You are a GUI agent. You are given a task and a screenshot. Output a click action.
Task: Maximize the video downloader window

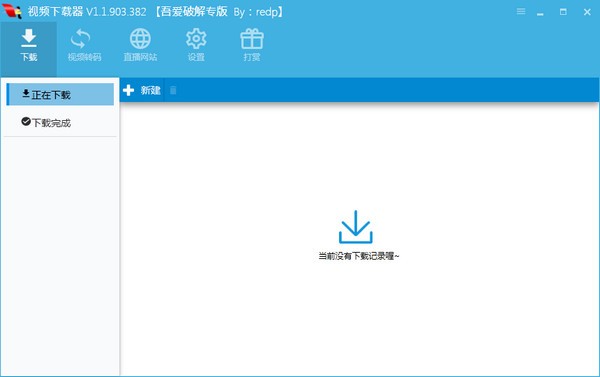tap(563, 12)
